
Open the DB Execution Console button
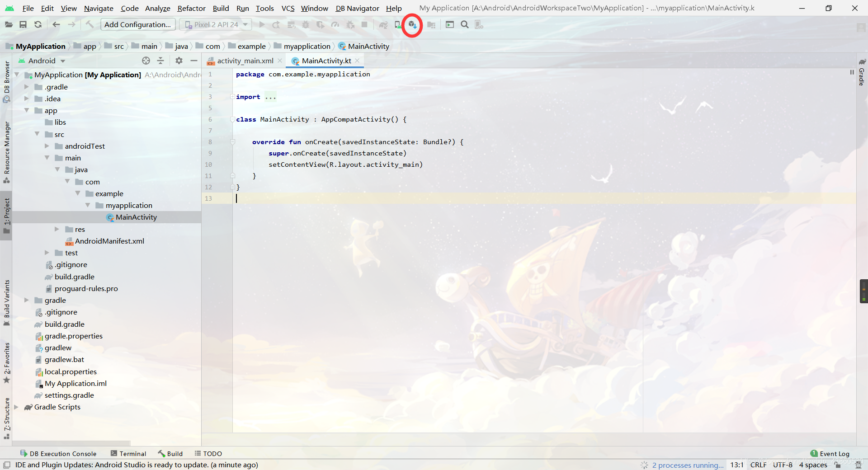pos(58,453)
